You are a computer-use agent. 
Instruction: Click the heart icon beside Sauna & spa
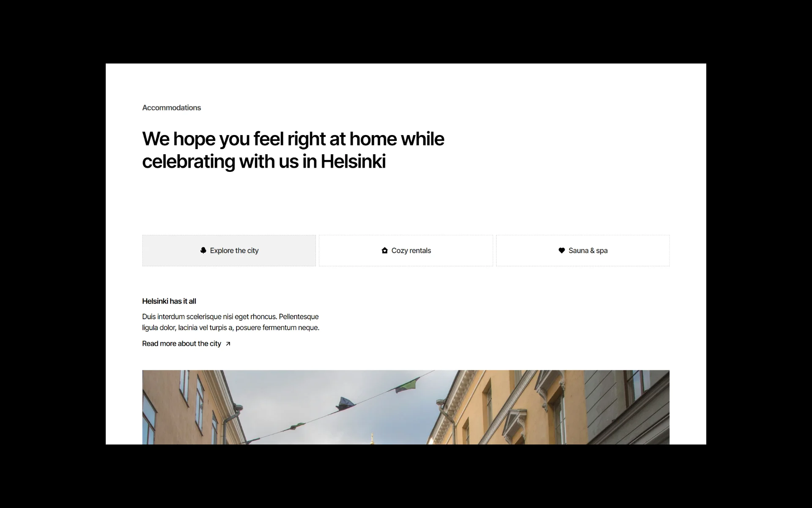pyautogui.click(x=562, y=251)
